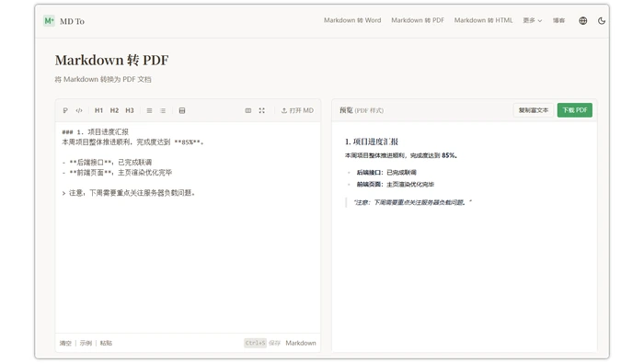Toggle split view layout icon
The height and width of the screenshot is (363, 644).
tap(248, 110)
